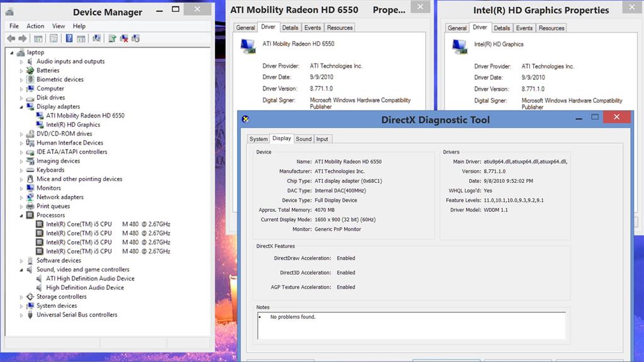This screenshot has width=644, height=362.
Task: Click the DirectX Notes box reading "No problems found."
Action: (x=411, y=326)
